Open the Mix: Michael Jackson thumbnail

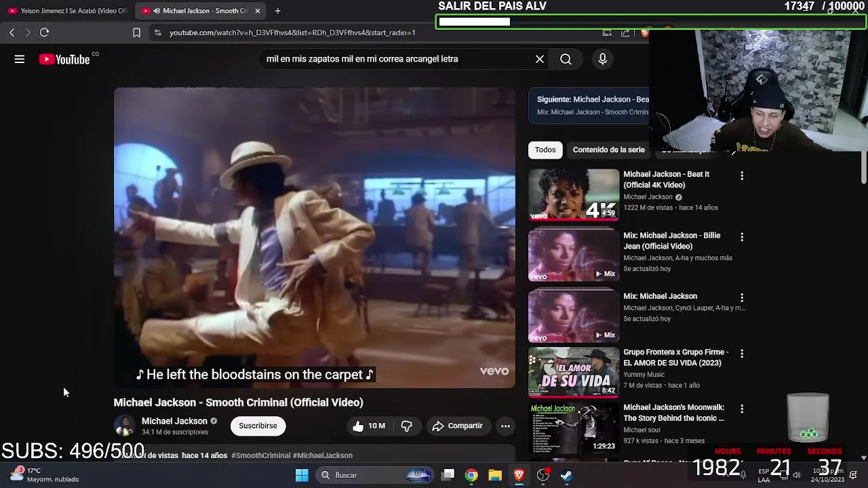574,317
